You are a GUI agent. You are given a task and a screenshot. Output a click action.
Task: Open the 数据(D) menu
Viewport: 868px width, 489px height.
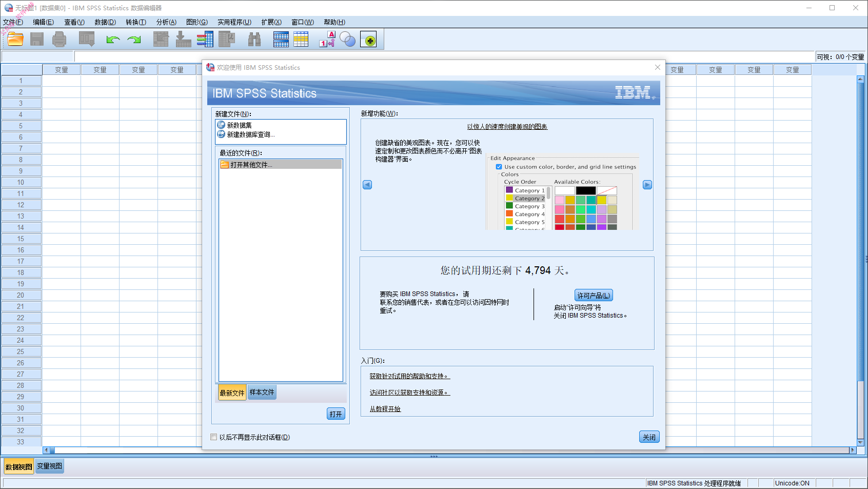coord(105,22)
